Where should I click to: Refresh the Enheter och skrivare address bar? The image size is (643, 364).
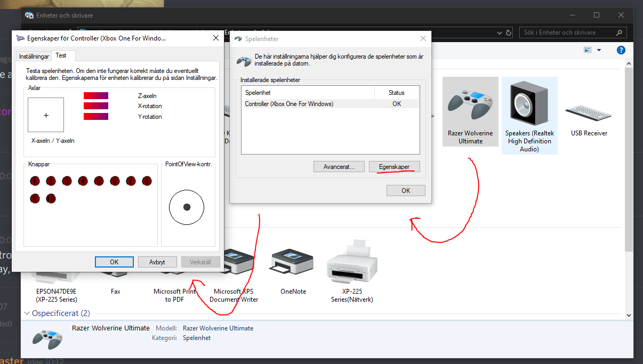click(x=508, y=33)
